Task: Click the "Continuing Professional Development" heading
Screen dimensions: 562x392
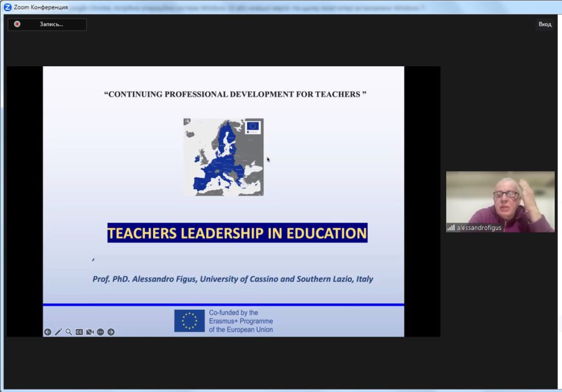Action: coord(235,94)
